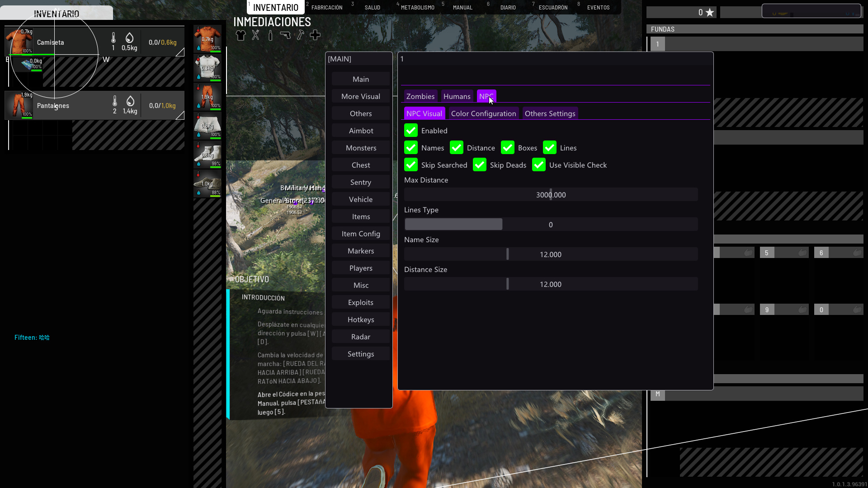Open the Aimbot menu section
The image size is (868, 488).
click(360, 131)
